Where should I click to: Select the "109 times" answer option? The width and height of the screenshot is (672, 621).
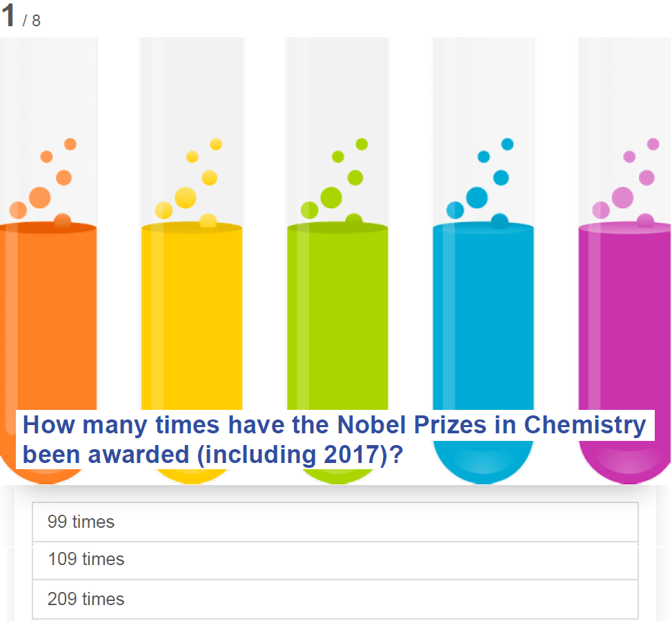335,560
